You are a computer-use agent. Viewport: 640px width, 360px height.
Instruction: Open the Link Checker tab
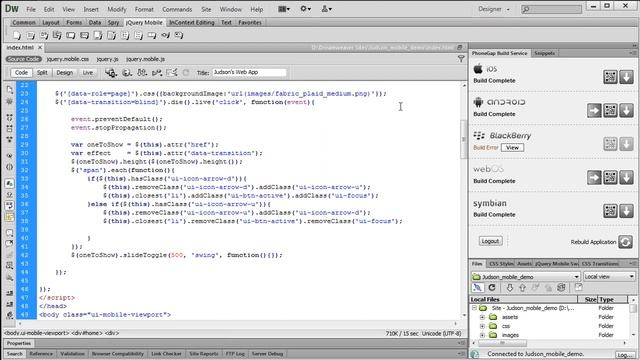(x=166, y=354)
